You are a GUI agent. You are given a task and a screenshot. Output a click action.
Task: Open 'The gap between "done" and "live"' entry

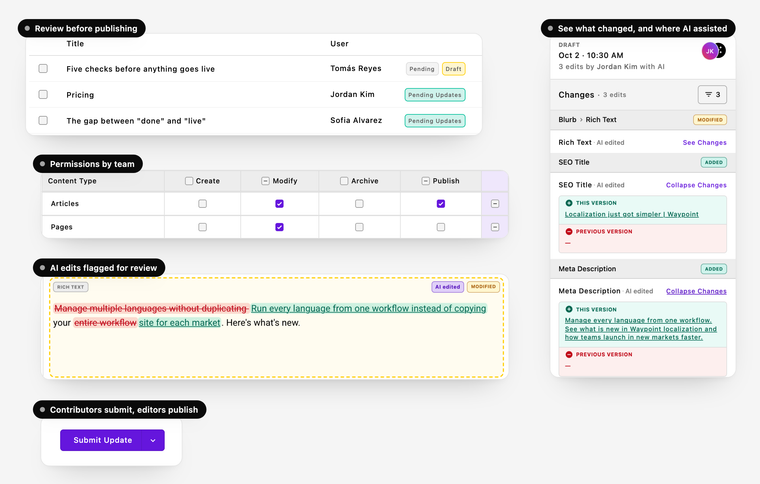coord(136,121)
